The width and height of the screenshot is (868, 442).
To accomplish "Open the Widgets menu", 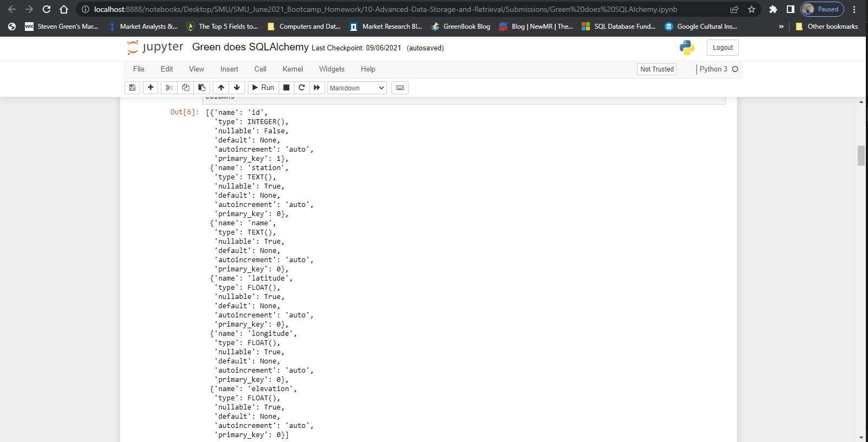I will pyautogui.click(x=332, y=69).
